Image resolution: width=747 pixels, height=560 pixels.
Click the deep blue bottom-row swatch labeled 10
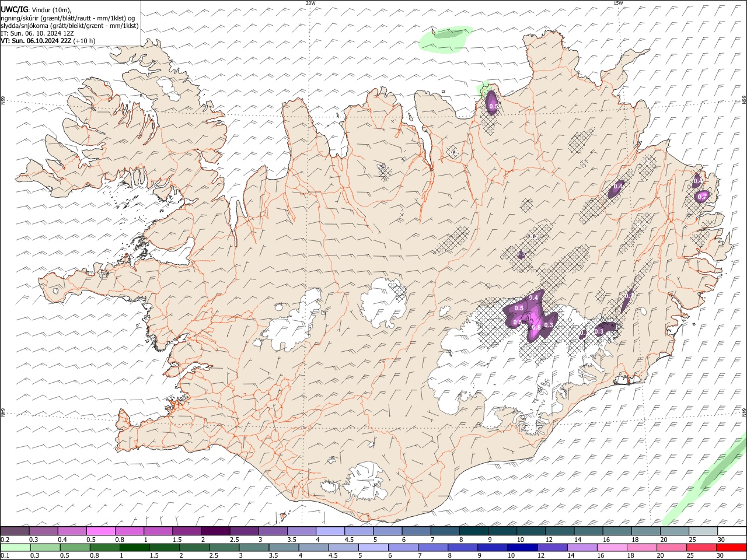[522, 548]
